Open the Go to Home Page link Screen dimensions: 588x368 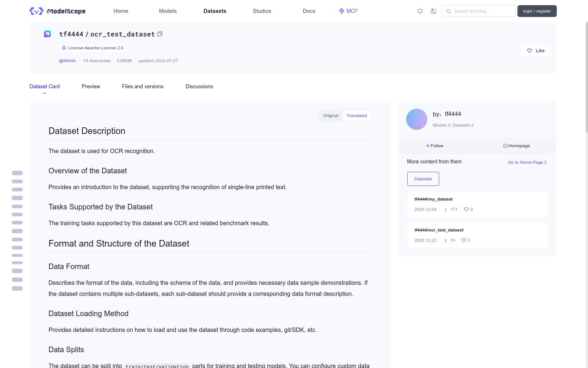527,162
